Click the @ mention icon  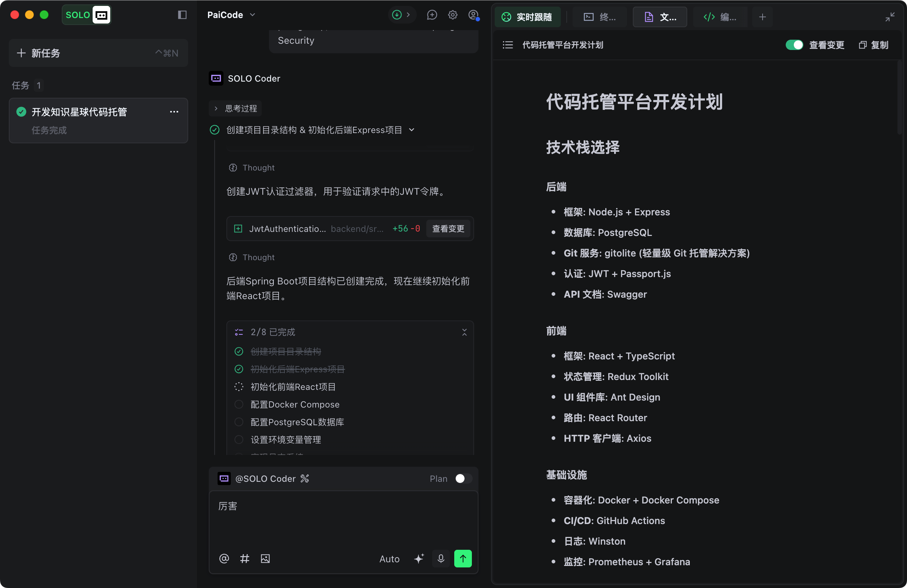[x=224, y=559]
